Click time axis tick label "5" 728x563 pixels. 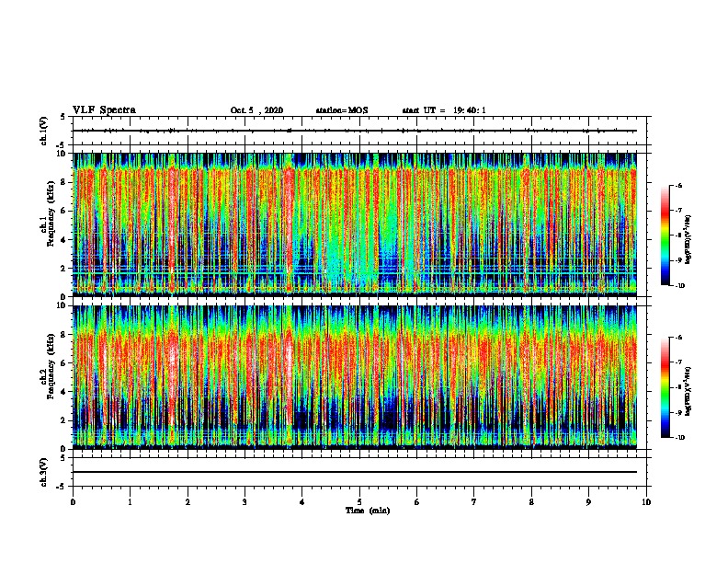tap(359, 502)
